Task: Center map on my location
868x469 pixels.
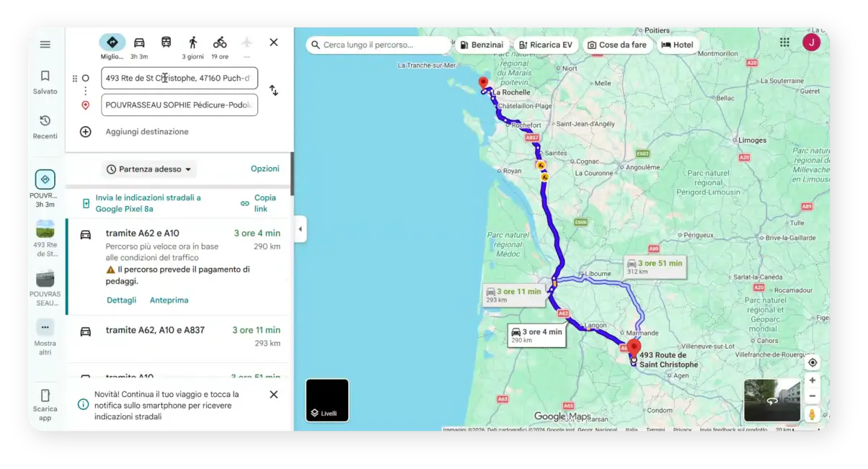Action: click(x=812, y=362)
